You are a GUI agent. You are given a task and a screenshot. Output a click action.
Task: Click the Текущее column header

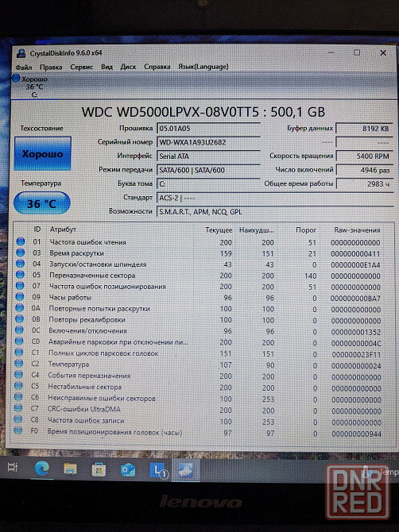(x=219, y=230)
